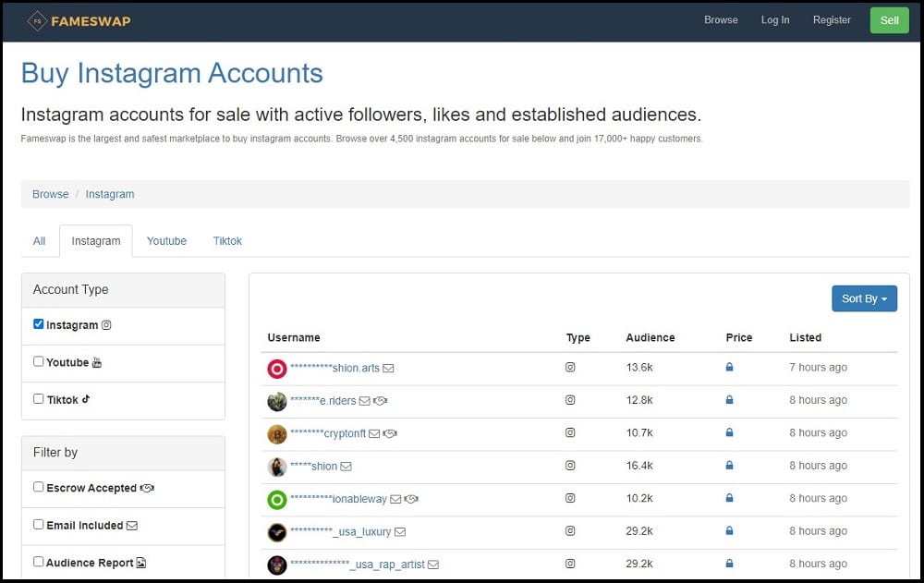Enable the Tiktok account type checkbox
This screenshot has width=924, height=583.
[38, 398]
